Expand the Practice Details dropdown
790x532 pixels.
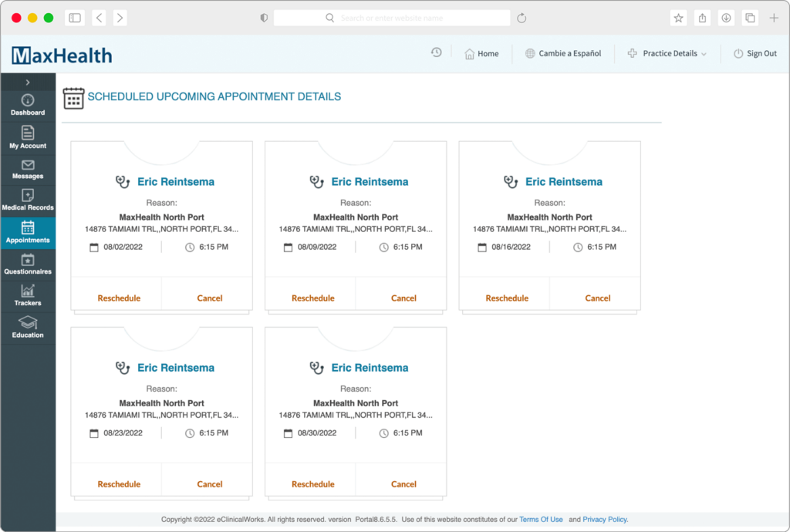[667, 53]
